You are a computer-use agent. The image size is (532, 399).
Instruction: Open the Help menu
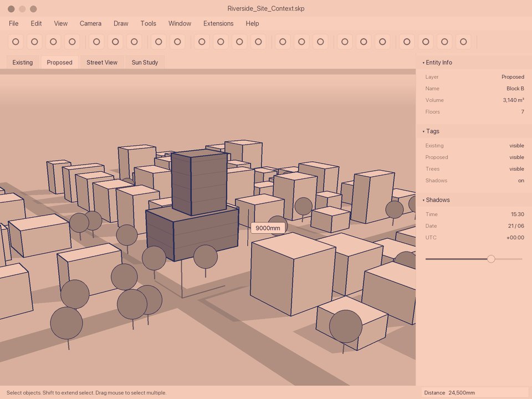tap(253, 23)
